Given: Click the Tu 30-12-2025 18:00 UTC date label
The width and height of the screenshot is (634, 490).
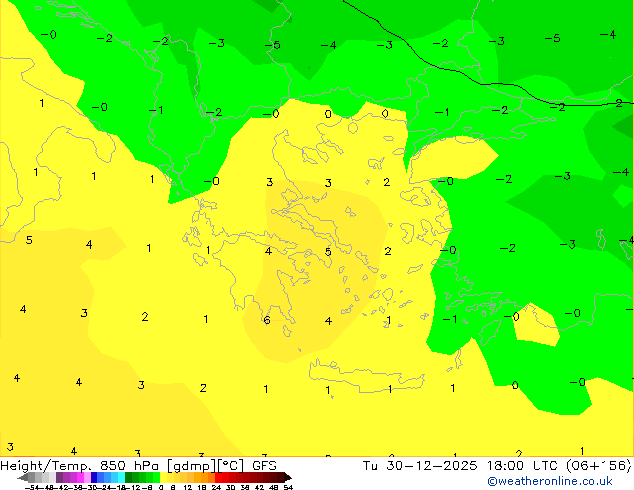Looking at the screenshot, I should pyautogui.click(x=461, y=466).
